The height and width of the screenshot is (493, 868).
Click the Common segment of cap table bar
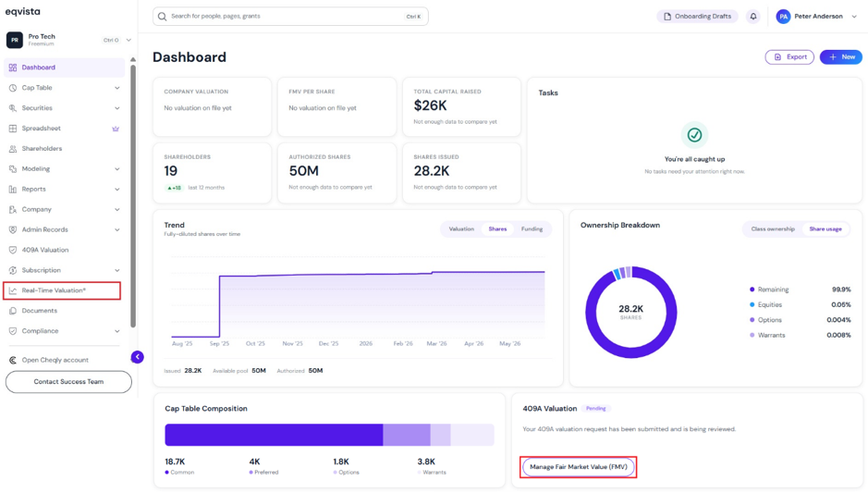[274, 435]
